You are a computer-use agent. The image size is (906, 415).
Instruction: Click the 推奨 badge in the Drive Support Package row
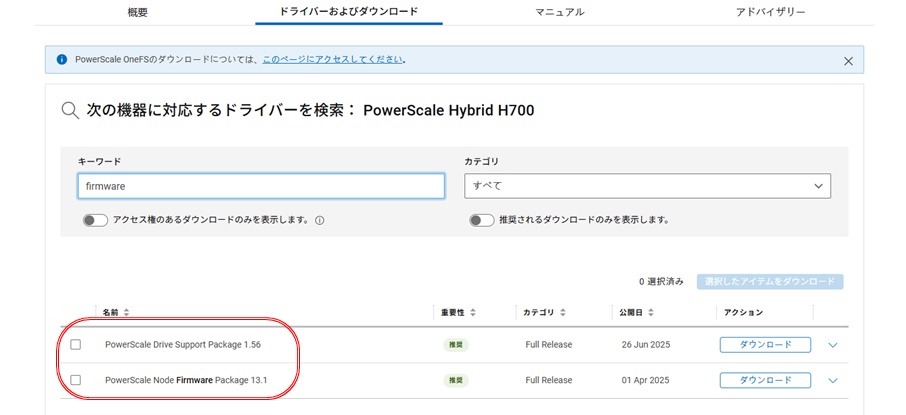click(x=456, y=344)
